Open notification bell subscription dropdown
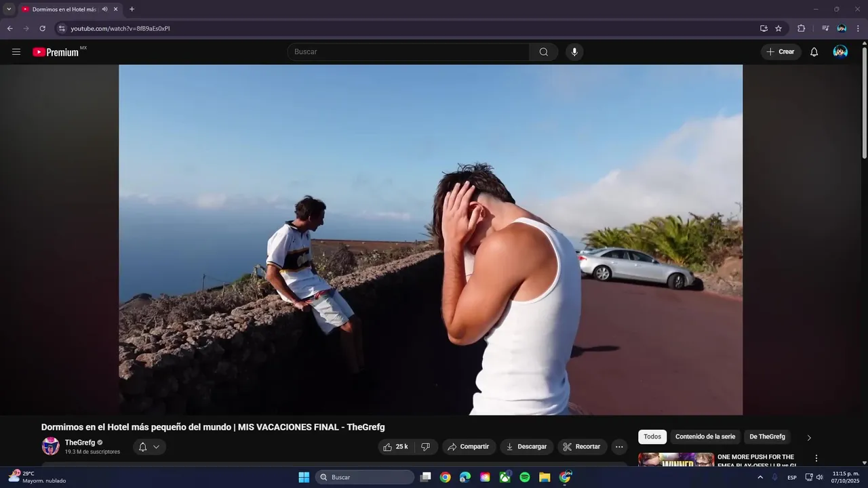 (x=149, y=447)
